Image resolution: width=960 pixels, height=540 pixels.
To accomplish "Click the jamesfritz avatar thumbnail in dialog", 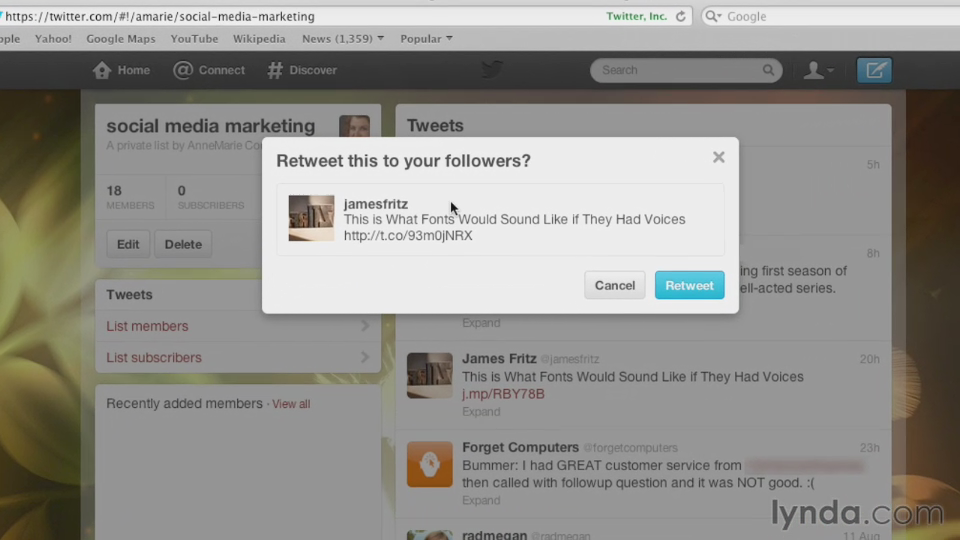I will click(311, 218).
